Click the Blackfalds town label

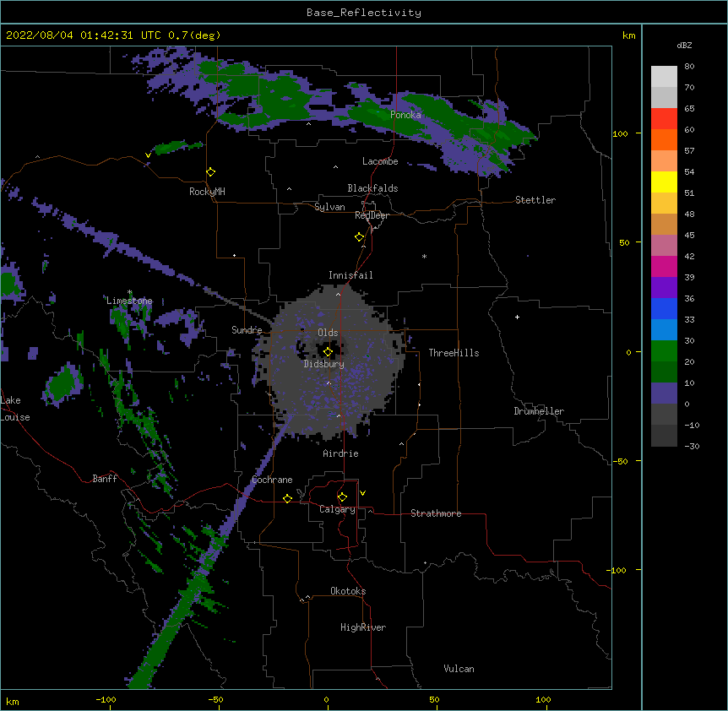point(372,188)
